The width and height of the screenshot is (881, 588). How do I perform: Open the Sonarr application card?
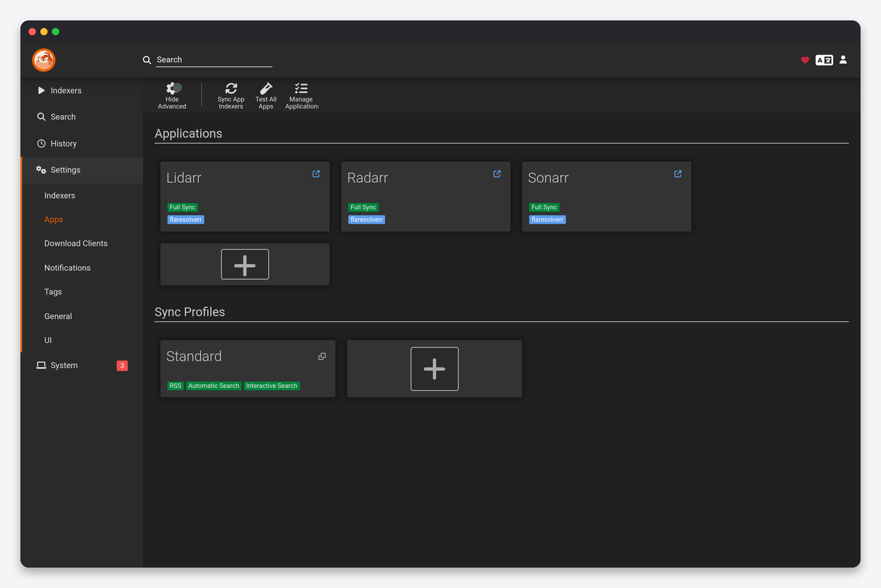pyautogui.click(x=606, y=196)
